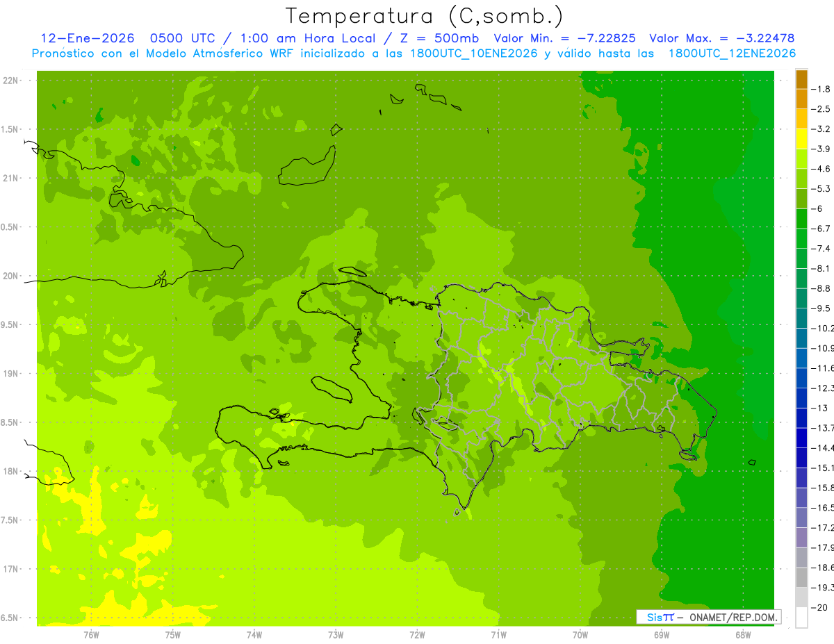The image size is (834, 644).
Task: Click the "75W" longitude label
Action: point(172,634)
